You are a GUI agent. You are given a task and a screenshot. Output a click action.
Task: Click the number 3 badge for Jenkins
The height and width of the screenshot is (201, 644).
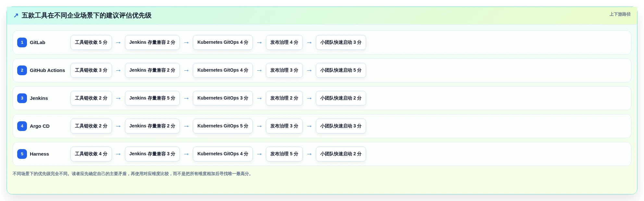point(22,98)
